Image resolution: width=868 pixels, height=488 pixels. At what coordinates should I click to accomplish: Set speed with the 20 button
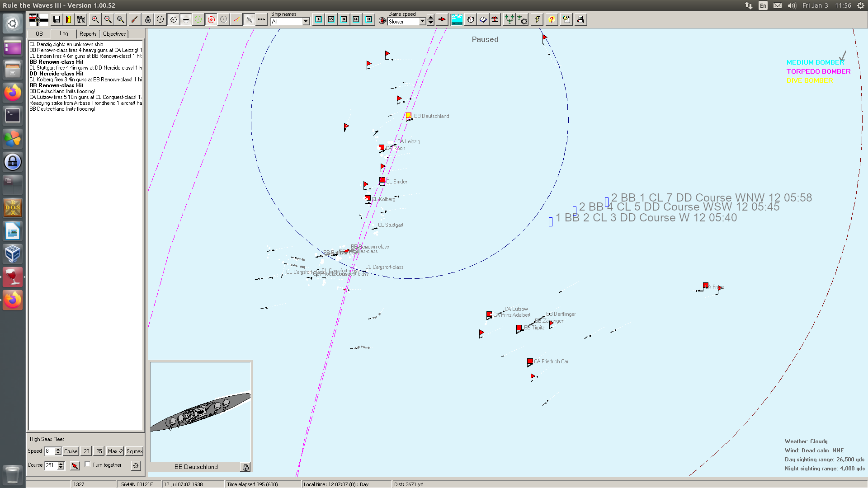[x=86, y=451]
